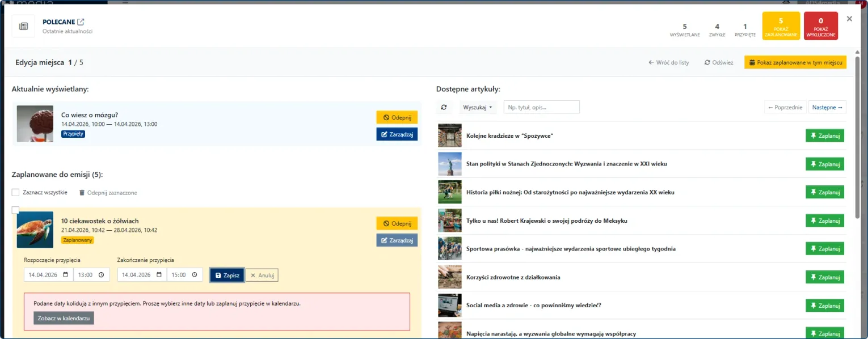The width and height of the screenshot is (868, 339).
Task: Click the trash icon Odepnij zaznaczone
Action: click(x=82, y=193)
